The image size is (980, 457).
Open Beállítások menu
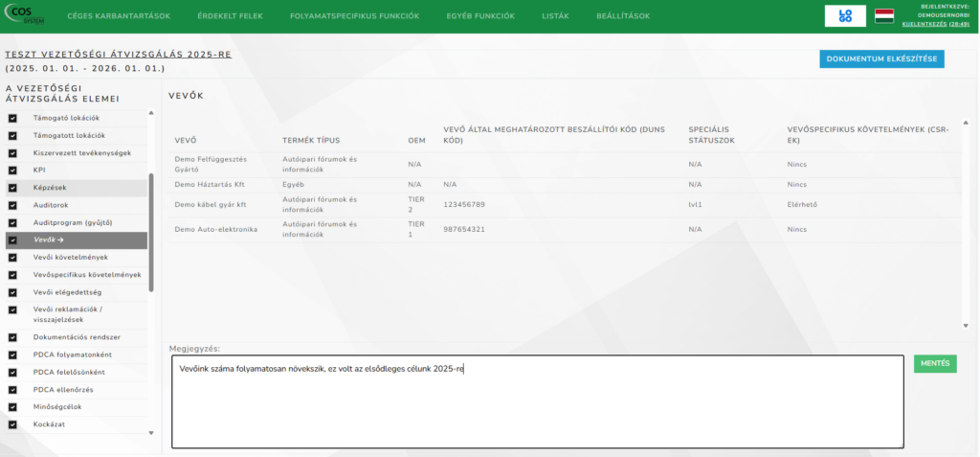tap(623, 16)
